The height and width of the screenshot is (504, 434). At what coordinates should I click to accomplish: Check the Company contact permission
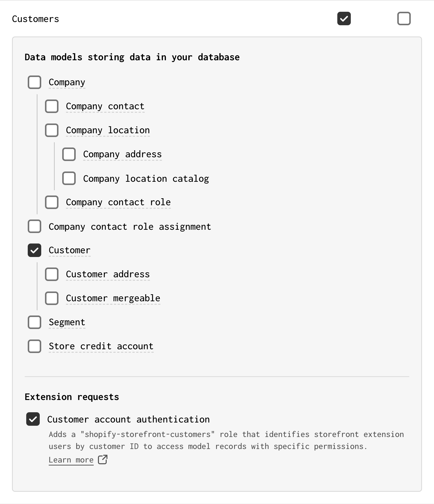click(x=52, y=106)
